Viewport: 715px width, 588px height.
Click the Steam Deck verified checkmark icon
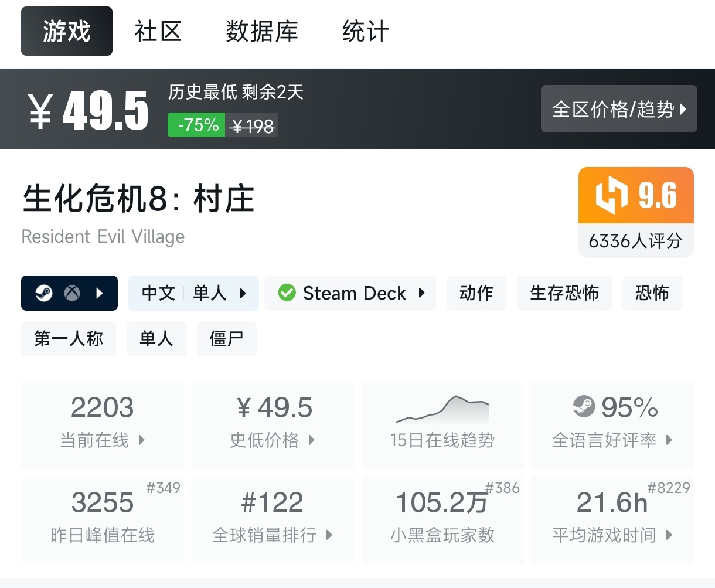287,293
